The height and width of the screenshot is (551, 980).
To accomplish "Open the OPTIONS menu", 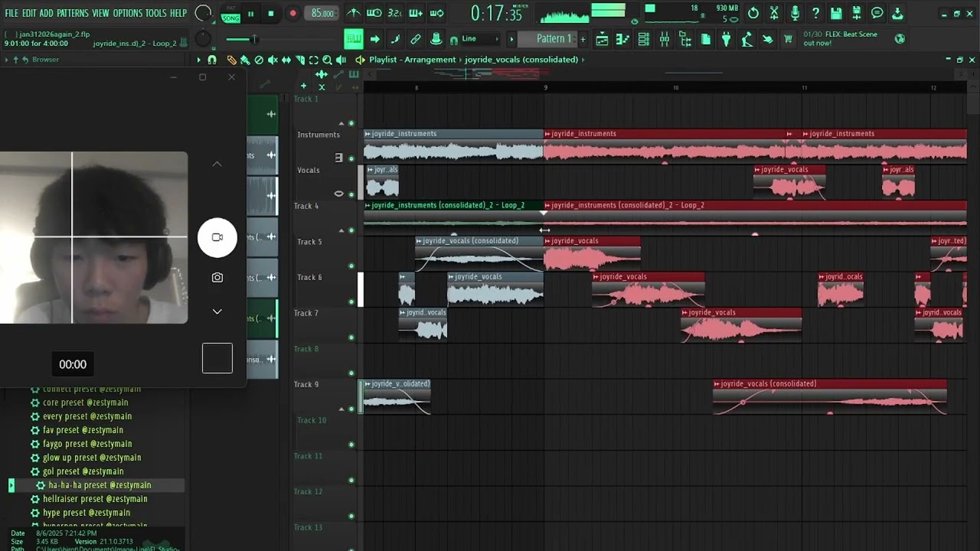I will (128, 13).
